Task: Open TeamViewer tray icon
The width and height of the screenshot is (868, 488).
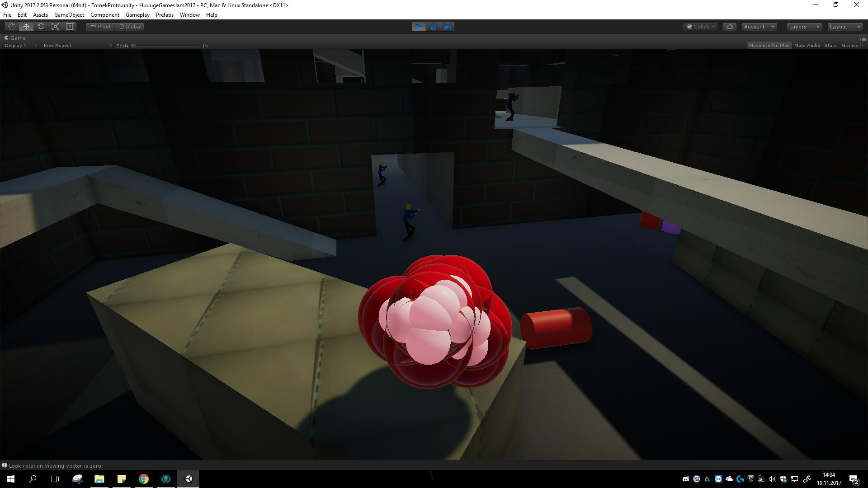Action: 718,479
